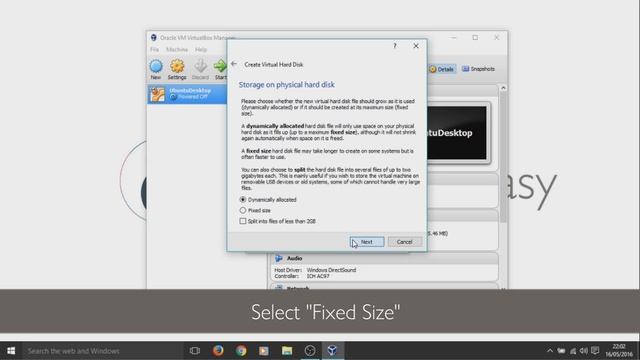Screen dimensions: 640x360
Task: Click the Audio section header icon
Action: click(x=279, y=258)
